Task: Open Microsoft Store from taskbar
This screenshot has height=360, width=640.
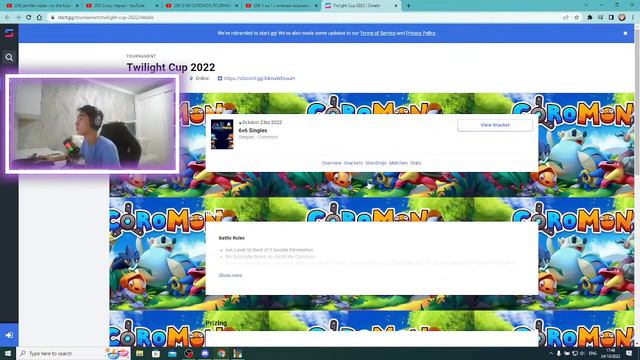Action: pos(156,353)
